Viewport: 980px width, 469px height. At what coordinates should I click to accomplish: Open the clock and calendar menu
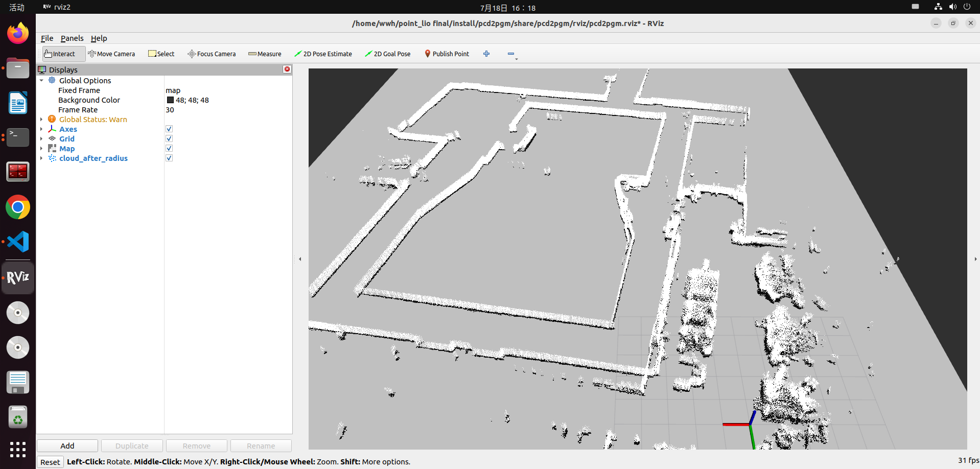click(x=507, y=8)
